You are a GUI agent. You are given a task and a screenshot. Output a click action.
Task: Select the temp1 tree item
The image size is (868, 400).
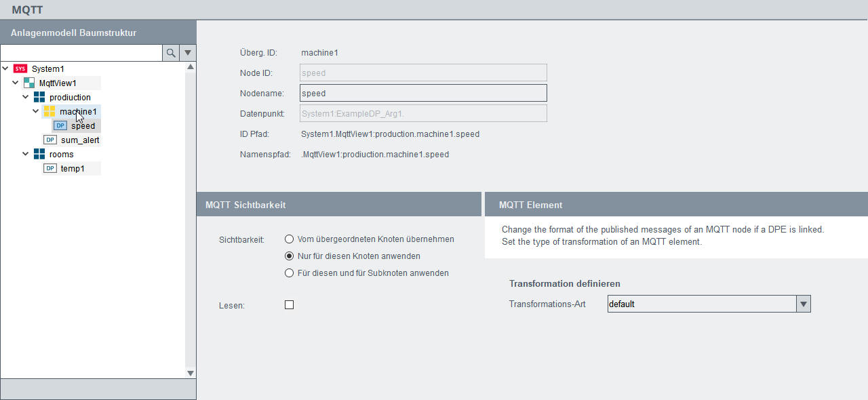tap(73, 168)
